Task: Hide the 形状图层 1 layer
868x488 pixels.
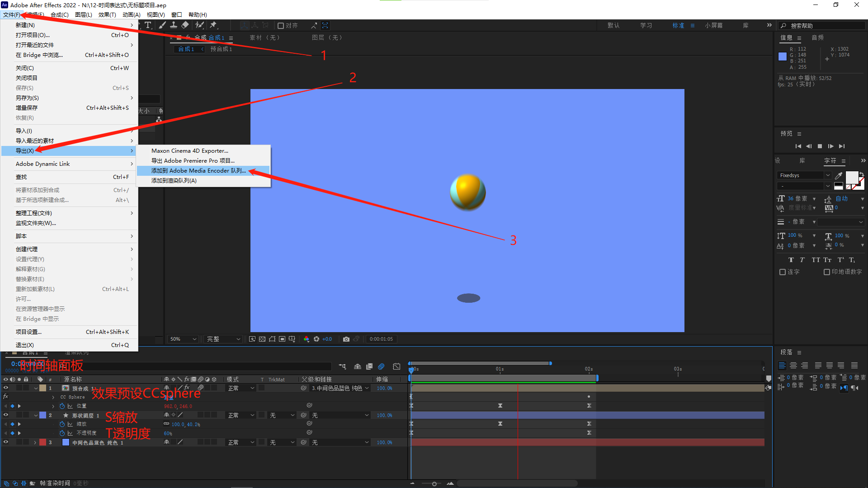Action: [x=6, y=415]
